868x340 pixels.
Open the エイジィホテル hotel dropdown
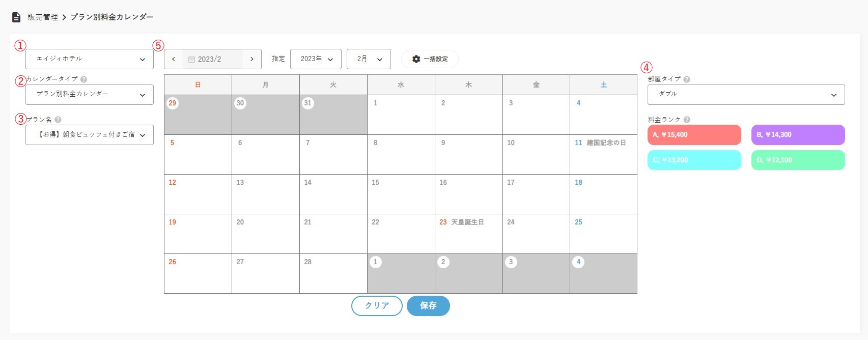coord(90,59)
